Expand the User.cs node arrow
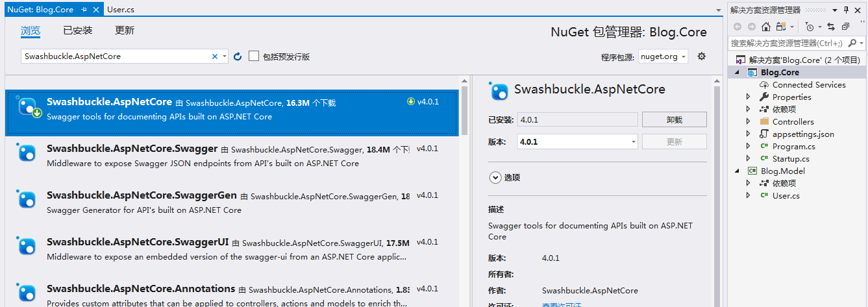Screen dimensions: 868x307 [x=749, y=196]
